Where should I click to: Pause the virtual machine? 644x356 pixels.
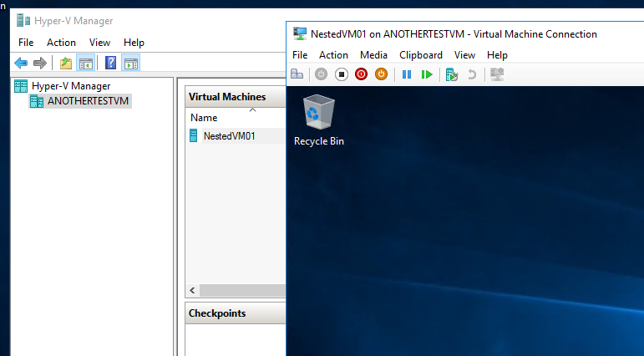tap(407, 74)
